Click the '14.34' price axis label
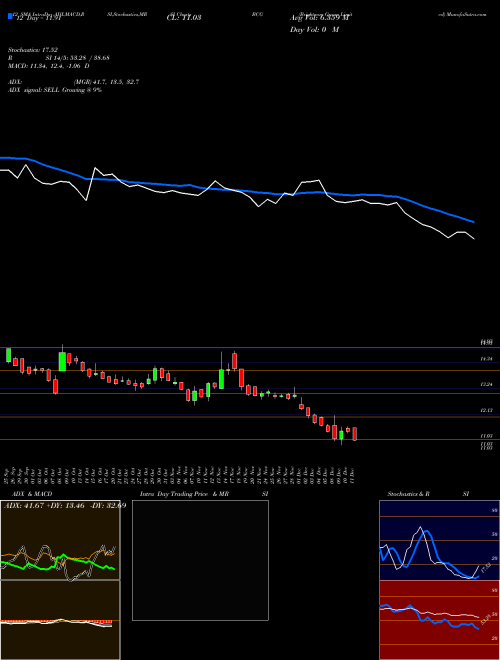 487,359
